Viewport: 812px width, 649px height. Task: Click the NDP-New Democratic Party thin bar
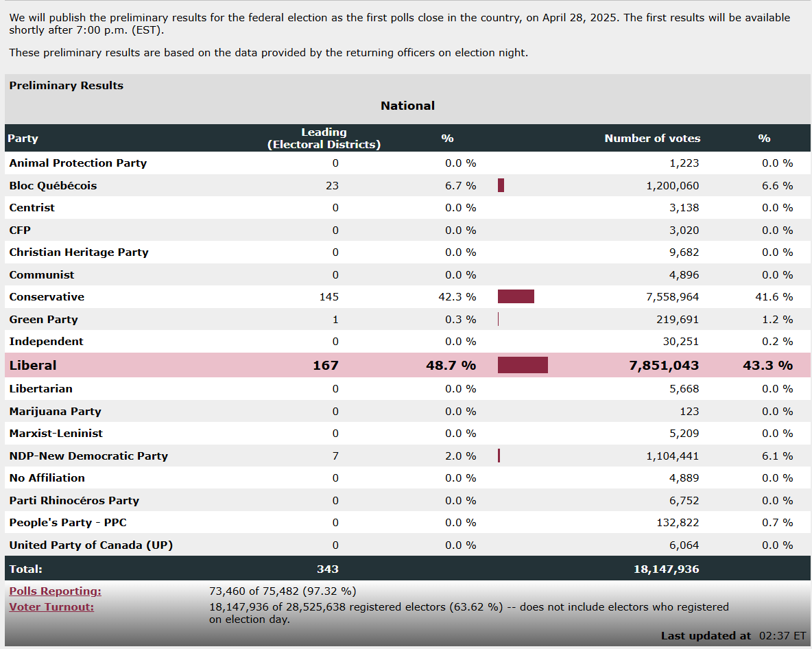point(499,456)
